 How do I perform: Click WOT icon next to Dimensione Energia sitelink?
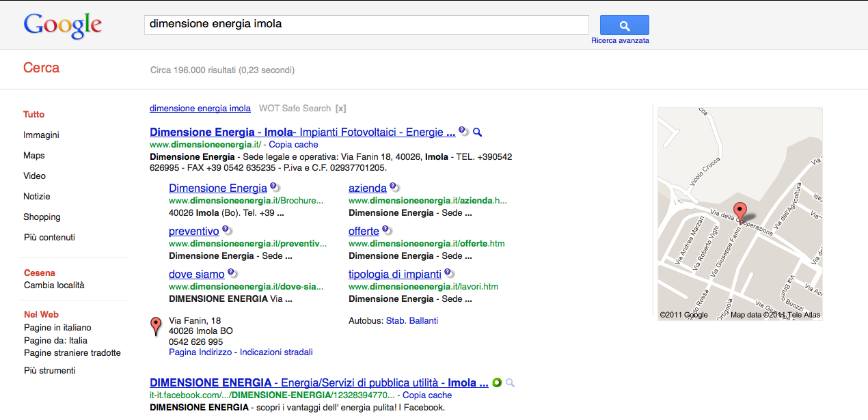pyautogui.click(x=274, y=187)
